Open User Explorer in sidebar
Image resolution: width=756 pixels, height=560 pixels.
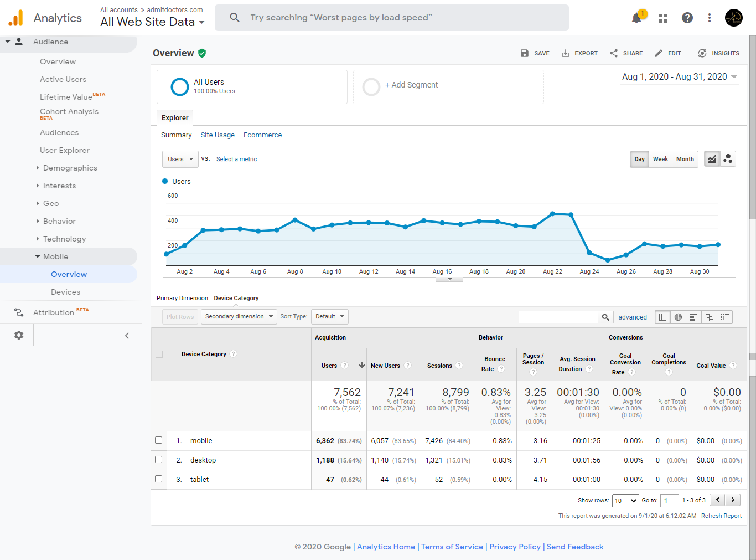[x=64, y=150]
